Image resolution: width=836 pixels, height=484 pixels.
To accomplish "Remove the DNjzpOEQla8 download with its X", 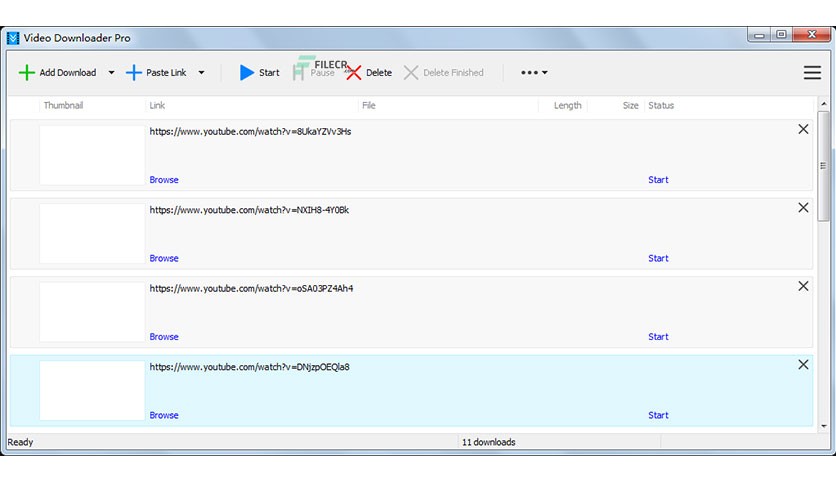I will coord(803,365).
